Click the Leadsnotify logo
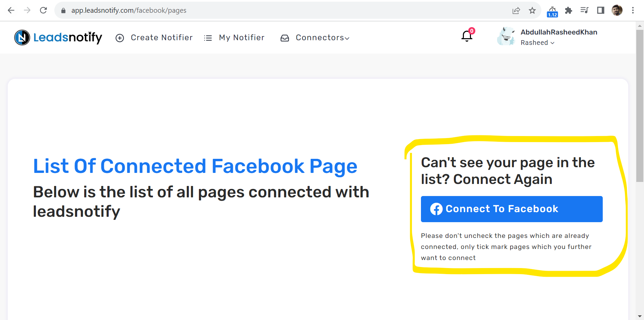Screen dimensions: 644x320 click(58, 37)
